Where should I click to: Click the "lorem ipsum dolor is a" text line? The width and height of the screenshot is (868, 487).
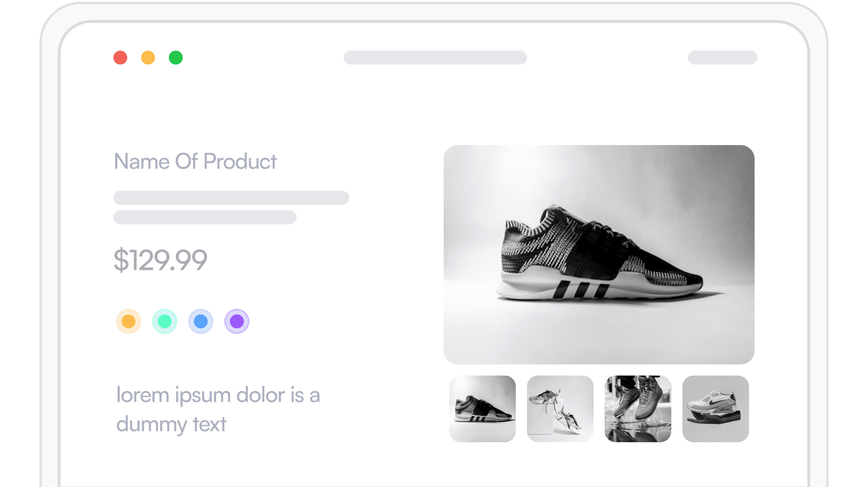pyautogui.click(x=218, y=395)
